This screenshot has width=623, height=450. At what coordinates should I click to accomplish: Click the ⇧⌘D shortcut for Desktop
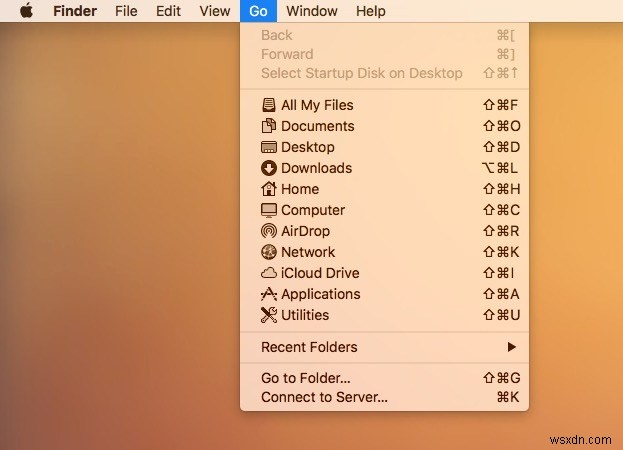pos(501,147)
